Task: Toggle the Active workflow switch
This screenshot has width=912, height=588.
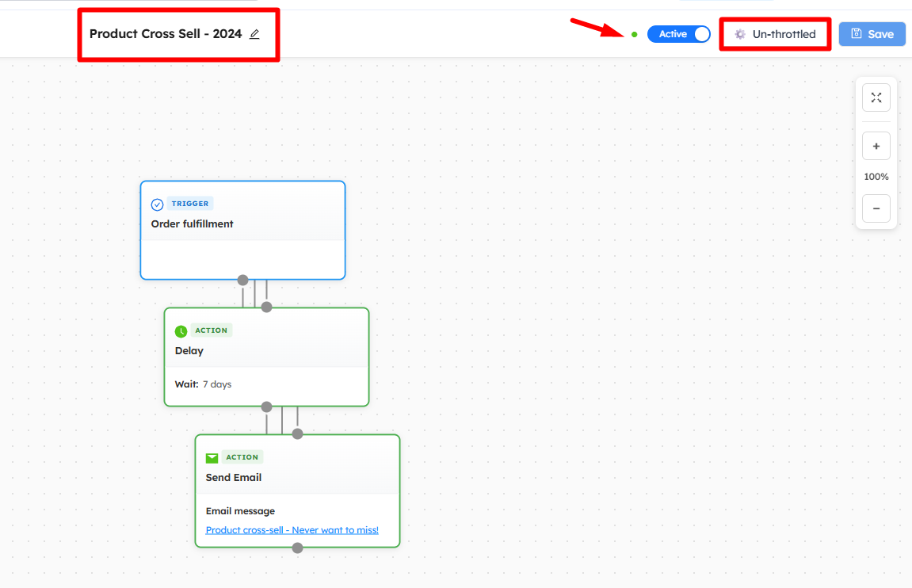Action: 679,34
